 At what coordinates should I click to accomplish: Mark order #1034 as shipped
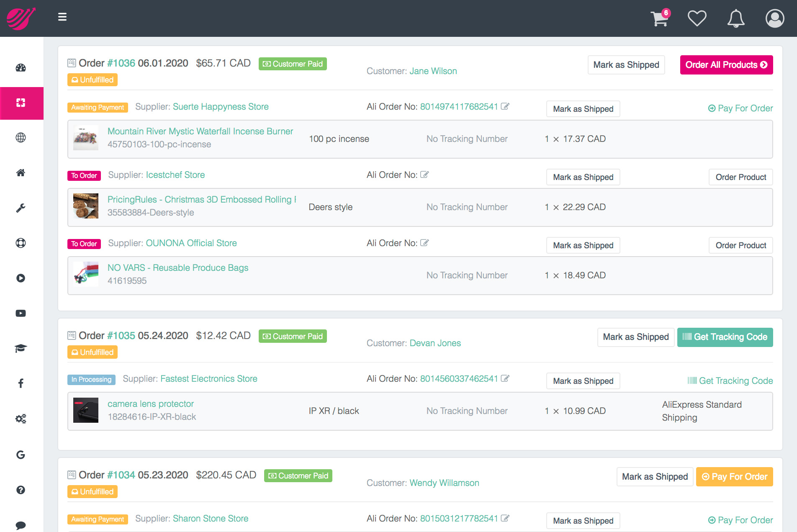click(x=655, y=477)
